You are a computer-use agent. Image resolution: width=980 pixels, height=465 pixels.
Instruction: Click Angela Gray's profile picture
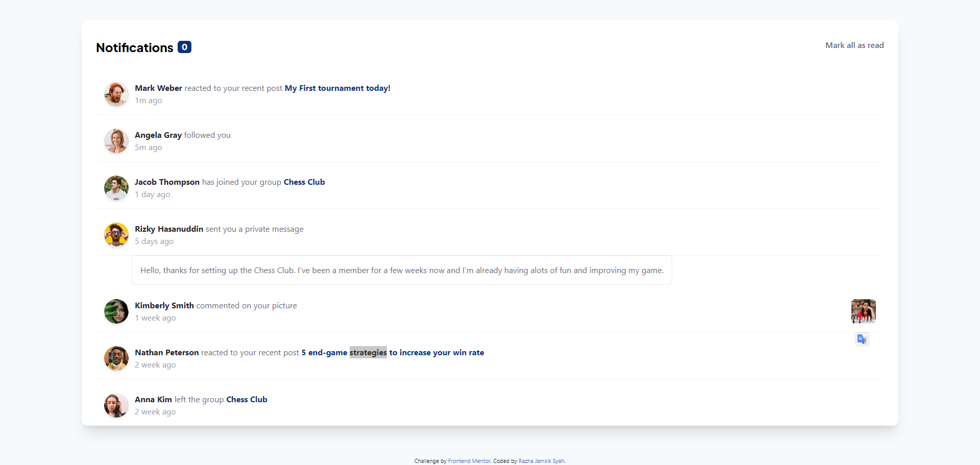pyautogui.click(x=116, y=141)
